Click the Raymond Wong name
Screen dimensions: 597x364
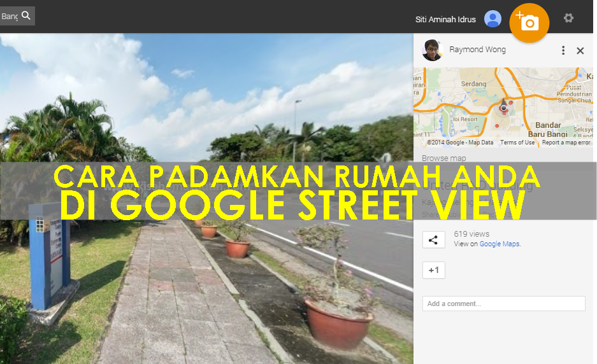477,50
